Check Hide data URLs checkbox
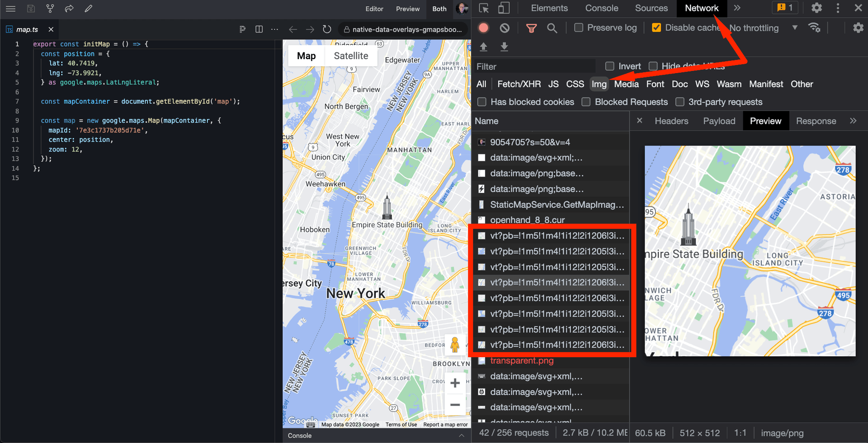868x443 pixels. pos(653,66)
